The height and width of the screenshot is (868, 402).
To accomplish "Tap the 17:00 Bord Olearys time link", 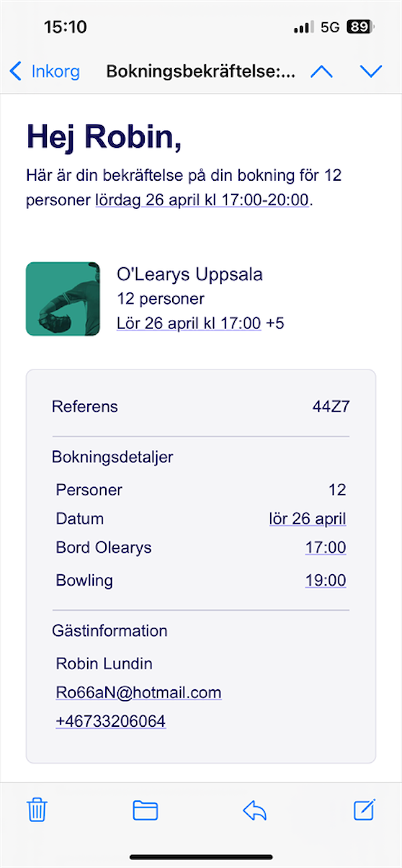I will 326,547.
